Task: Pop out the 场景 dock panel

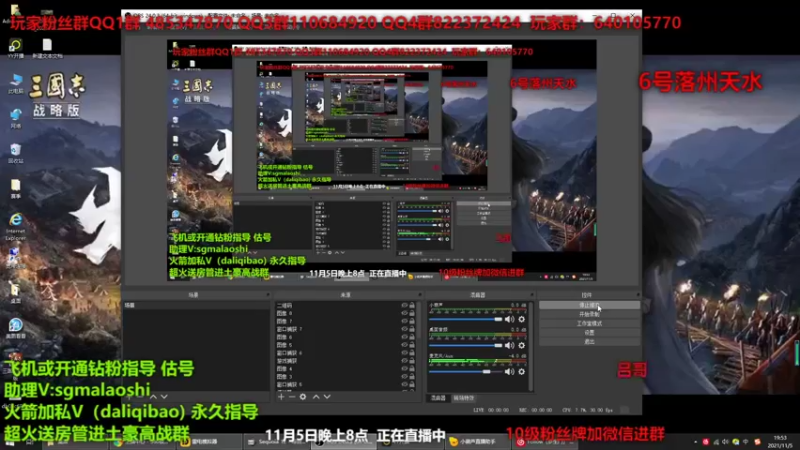Action: [267, 295]
